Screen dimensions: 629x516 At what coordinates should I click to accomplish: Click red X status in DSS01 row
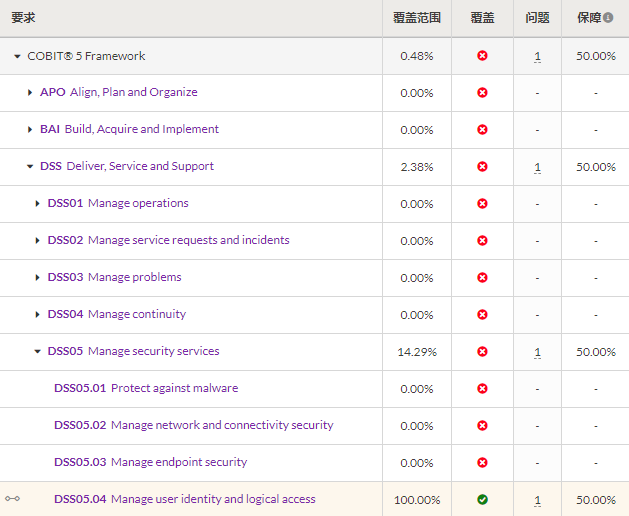tap(482, 203)
